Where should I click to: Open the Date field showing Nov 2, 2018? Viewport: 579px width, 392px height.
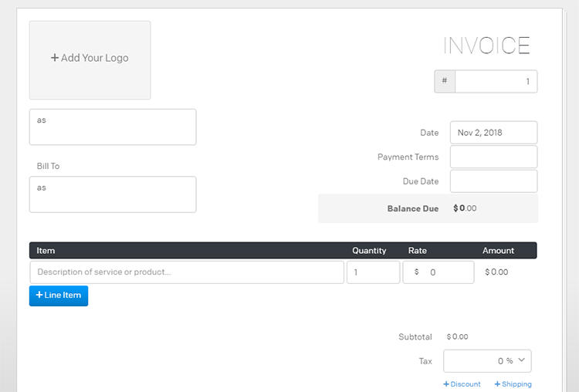[x=493, y=133]
